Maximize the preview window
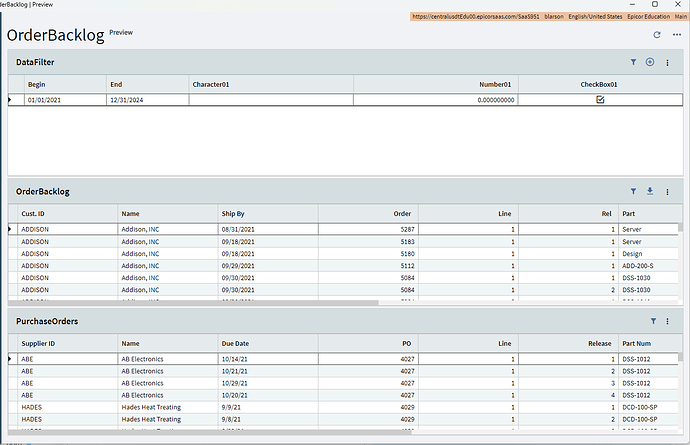The image size is (690, 445). point(655,4)
